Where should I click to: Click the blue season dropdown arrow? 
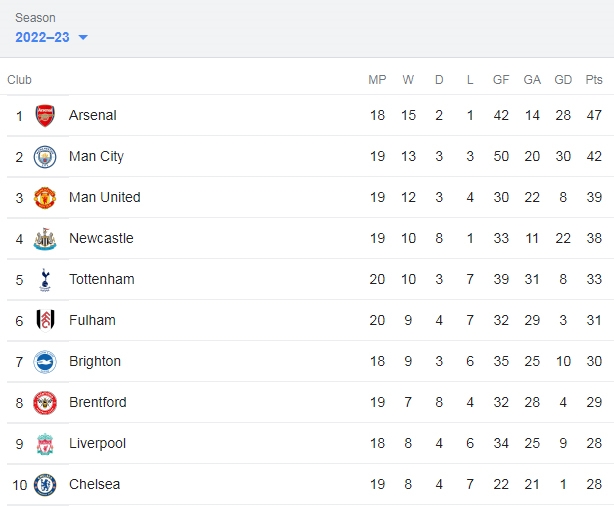tap(83, 38)
